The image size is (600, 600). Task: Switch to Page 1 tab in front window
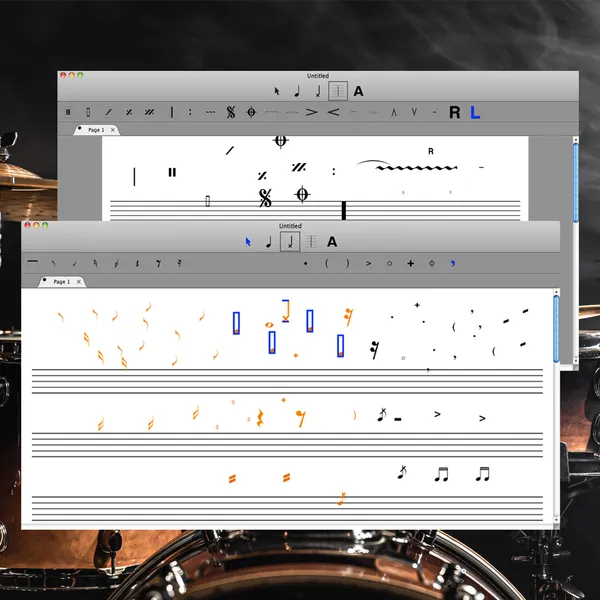coord(62,282)
